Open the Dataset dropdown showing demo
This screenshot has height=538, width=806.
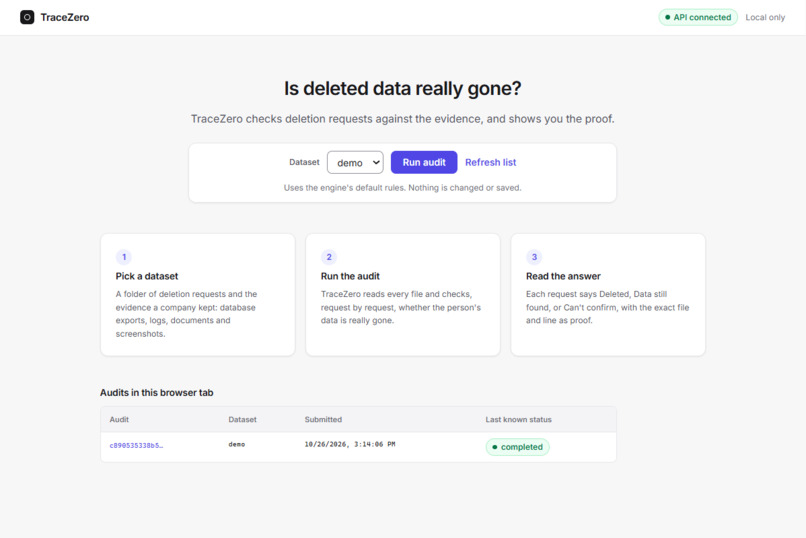(x=355, y=162)
